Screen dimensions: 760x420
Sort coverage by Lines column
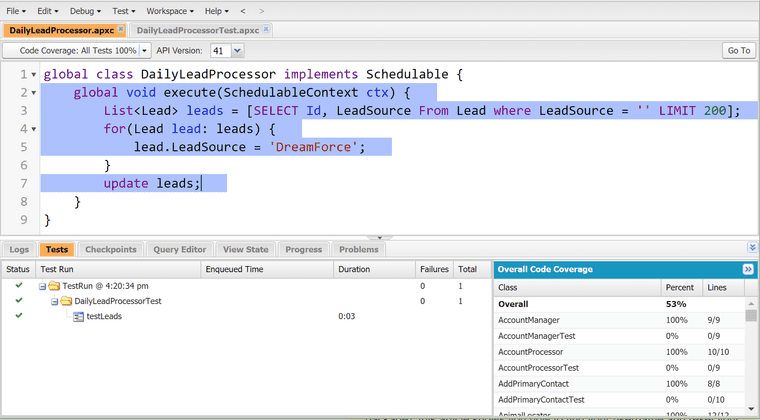tap(723, 288)
